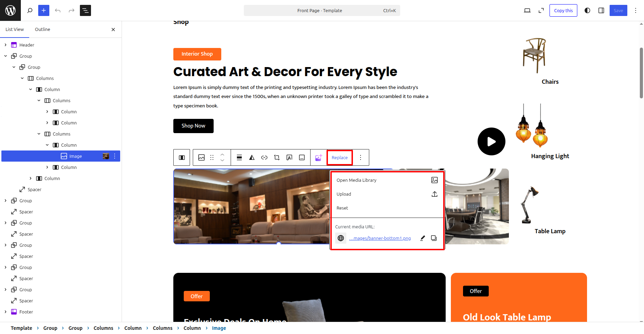
Task: Click the insert link toolbar icon
Action: click(x=264, y=157)
